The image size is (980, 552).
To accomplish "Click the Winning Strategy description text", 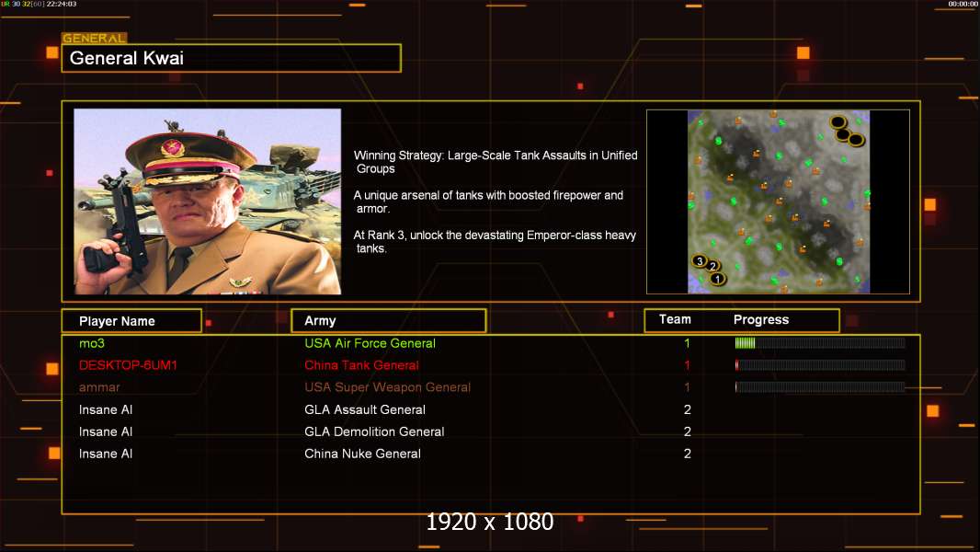I will (x=496, y=162).
